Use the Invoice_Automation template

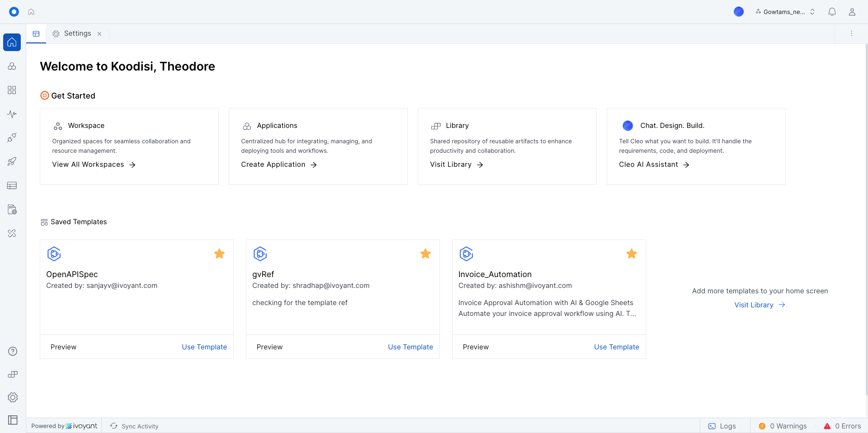[x=617, y=347]
